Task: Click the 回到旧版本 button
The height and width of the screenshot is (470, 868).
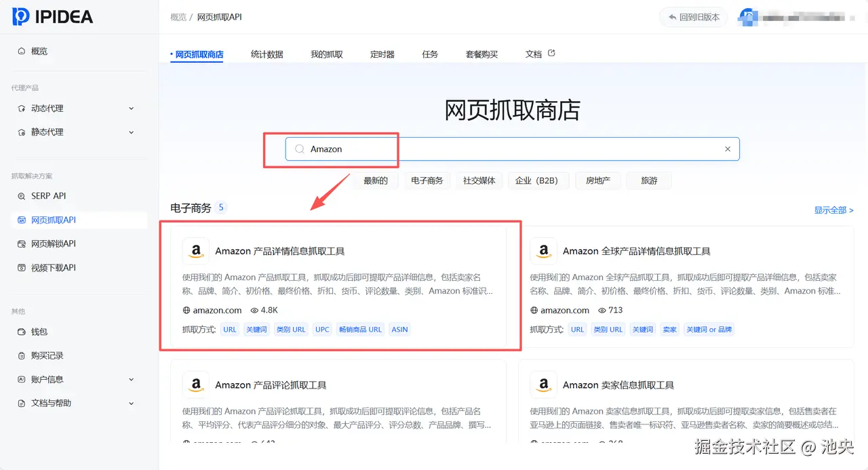Action: click(693, 17)
